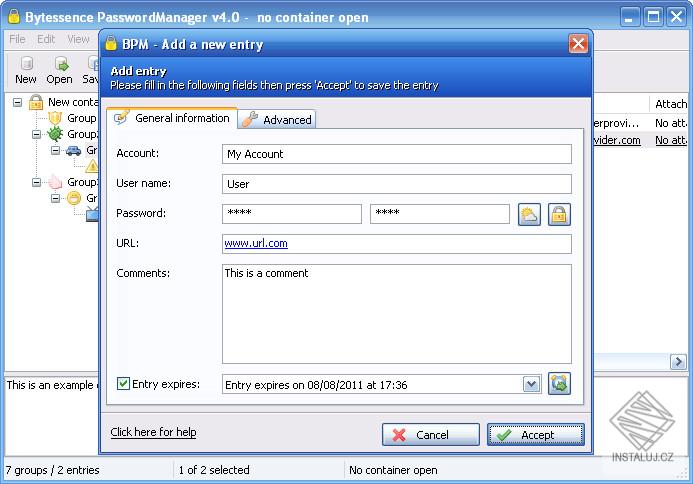This screenshot has height=484, width=693.
Task: Open the Edit menu
Action: (x=46, y=39)
